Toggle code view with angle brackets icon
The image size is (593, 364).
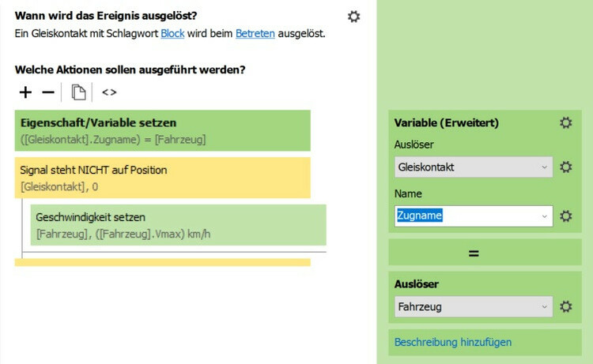tap(109, 92)
